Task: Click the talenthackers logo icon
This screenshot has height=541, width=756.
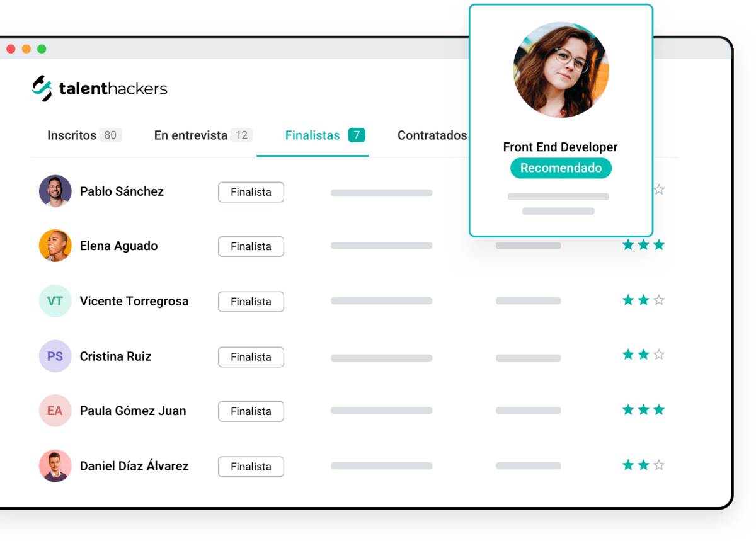Action: pos(42,88)
